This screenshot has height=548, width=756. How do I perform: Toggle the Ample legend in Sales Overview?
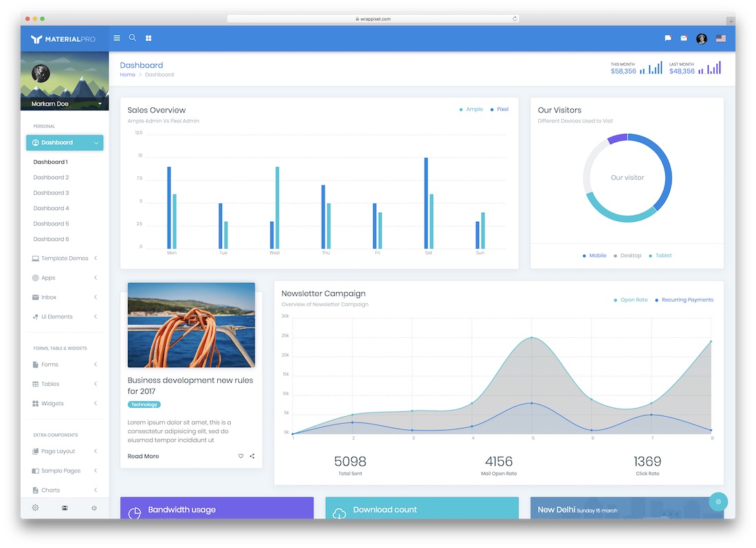(471, 109)
